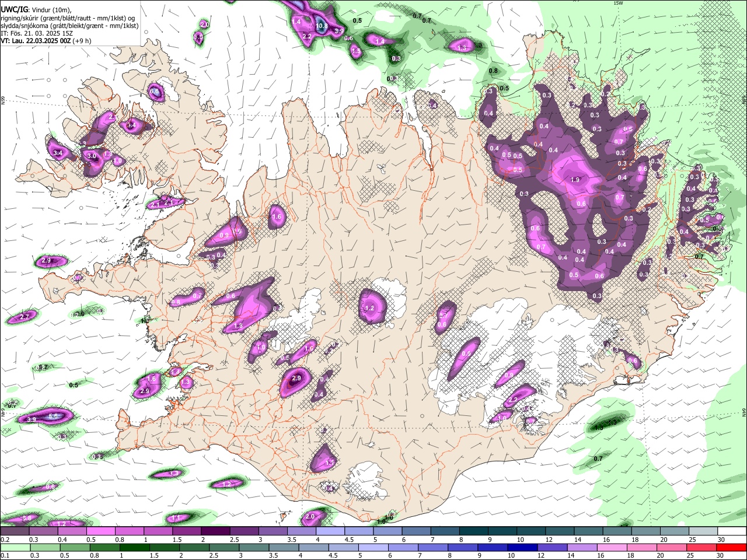
Task: Click the bright red swatch after 30 in the lower legend row
Action: [x=732, y=547]
